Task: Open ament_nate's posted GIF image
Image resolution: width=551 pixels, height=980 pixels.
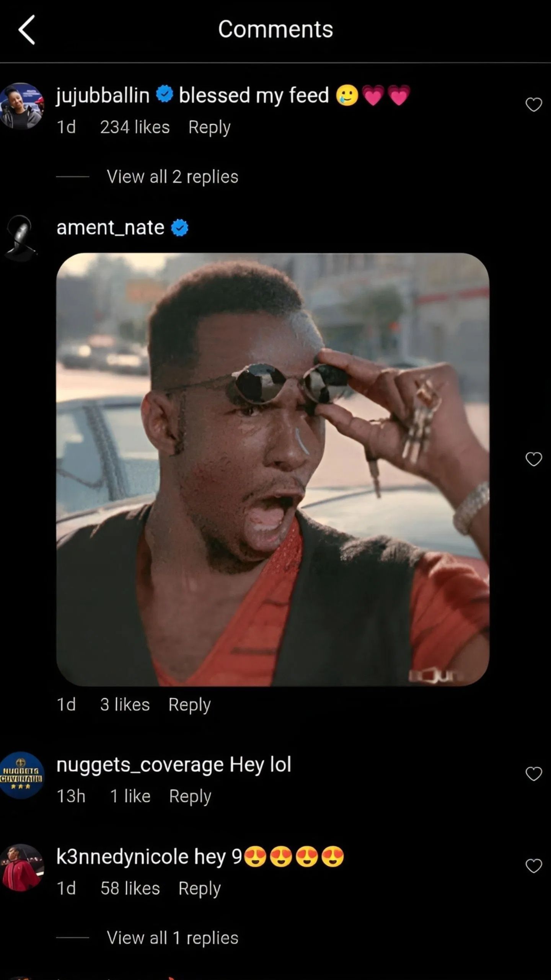Action: click(274, 467)
